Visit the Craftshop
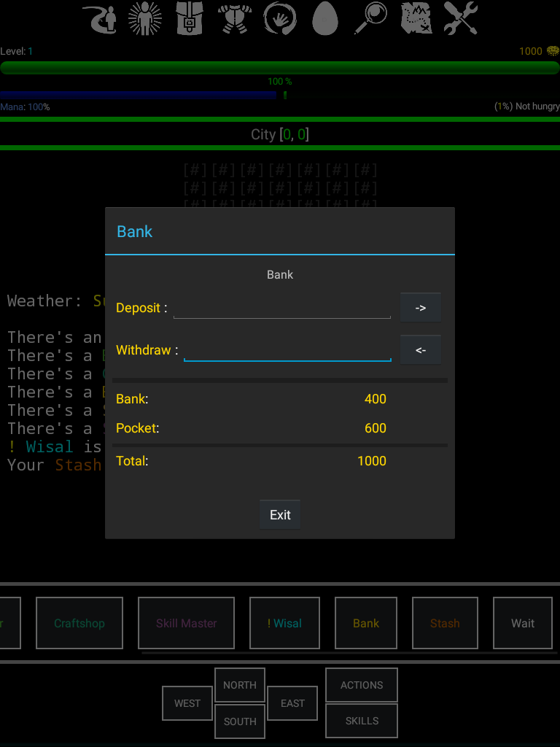560x747 pixels. pyautogui.click(x=79, y=623)
